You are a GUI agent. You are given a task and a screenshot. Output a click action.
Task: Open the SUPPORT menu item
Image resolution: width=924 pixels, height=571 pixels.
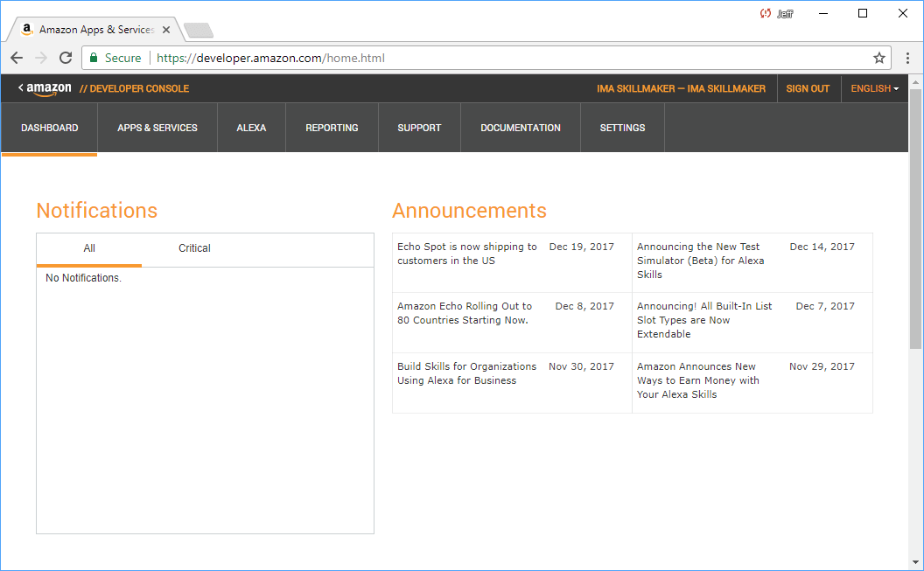pos(419,128)
